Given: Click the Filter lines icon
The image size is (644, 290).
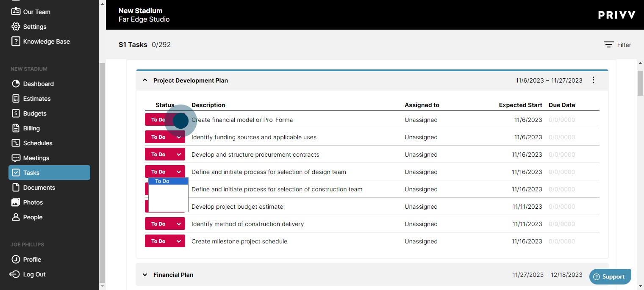Looking at the screenshot, I should (x=609, y=45).
